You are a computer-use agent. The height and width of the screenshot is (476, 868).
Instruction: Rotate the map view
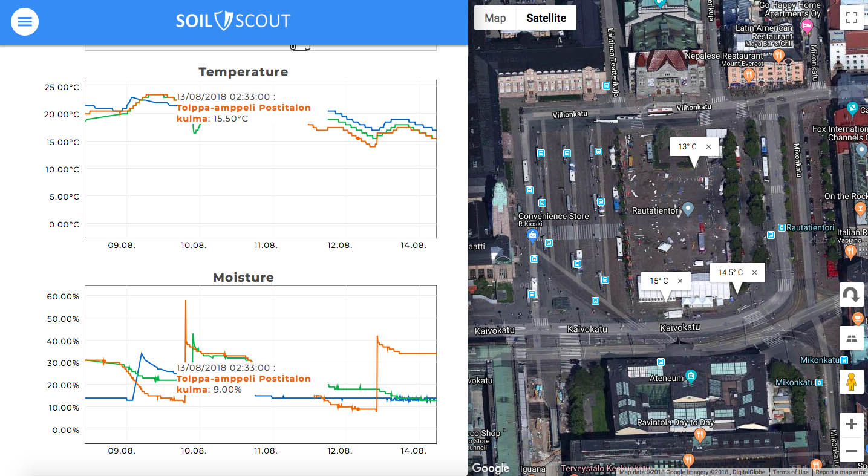pyautogui.click(x=851, y=295)
